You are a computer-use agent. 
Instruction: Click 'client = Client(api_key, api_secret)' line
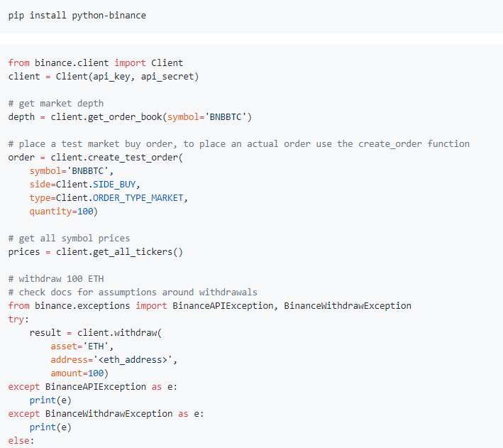[104, 77]
